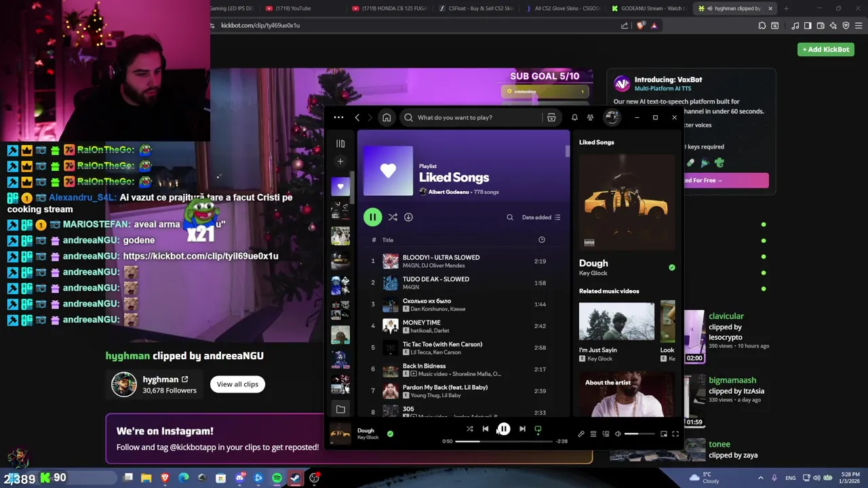The image size is (868, 488).
Task: Mute Spotify volume
Action: 618,434
